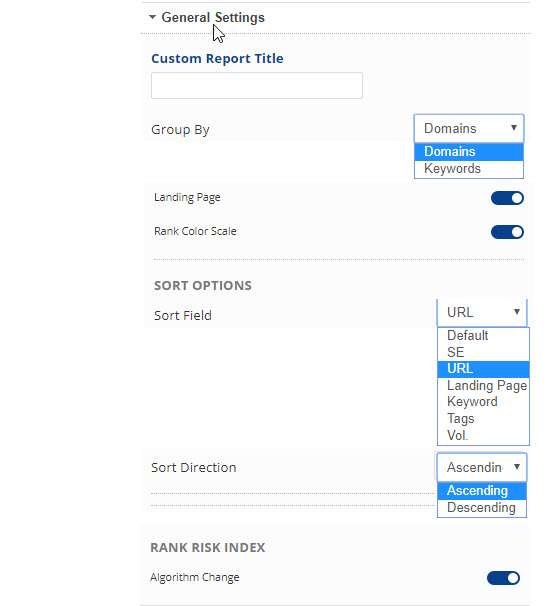The image size is (547, 606).
Task: Click the General Settings heading
Action: coord(213,17)
